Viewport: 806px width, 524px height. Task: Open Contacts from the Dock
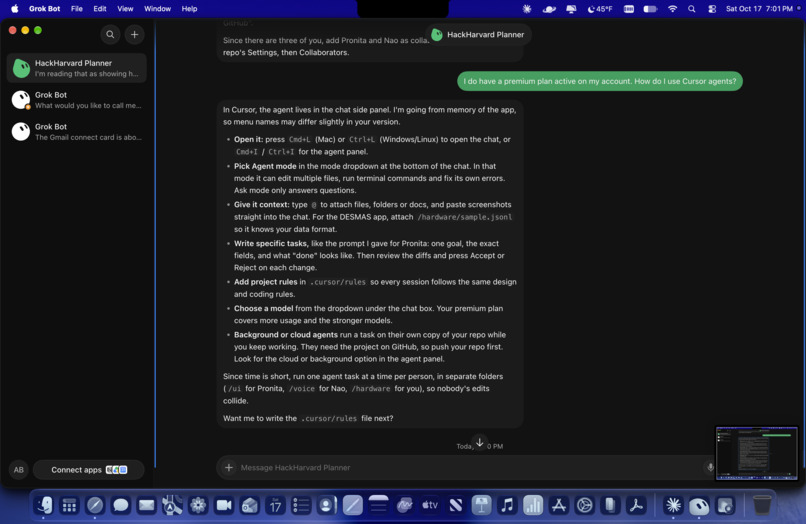click(326, 505)
